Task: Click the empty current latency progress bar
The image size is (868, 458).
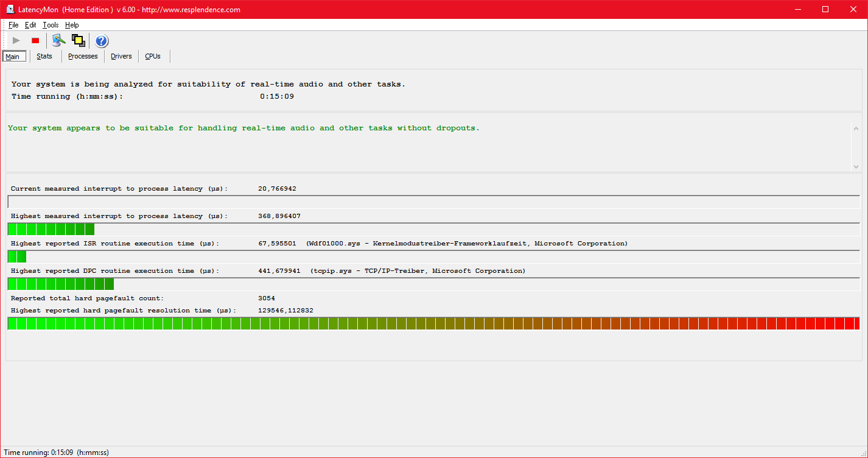Action: [433, 202]
